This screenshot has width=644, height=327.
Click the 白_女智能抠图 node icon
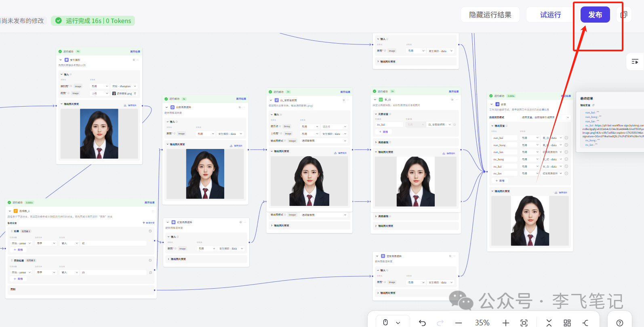click(x=277, y=100)
